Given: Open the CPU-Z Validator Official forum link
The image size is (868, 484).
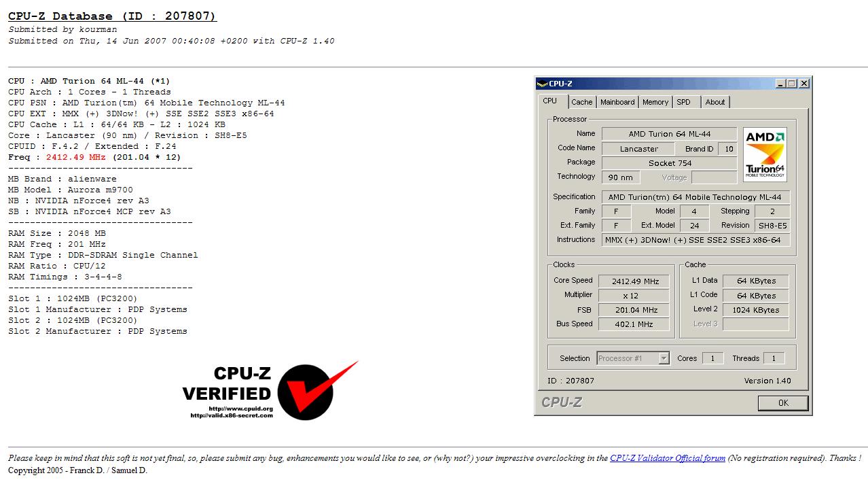Looking at the screenshot, I should click(x=668, y=458).
